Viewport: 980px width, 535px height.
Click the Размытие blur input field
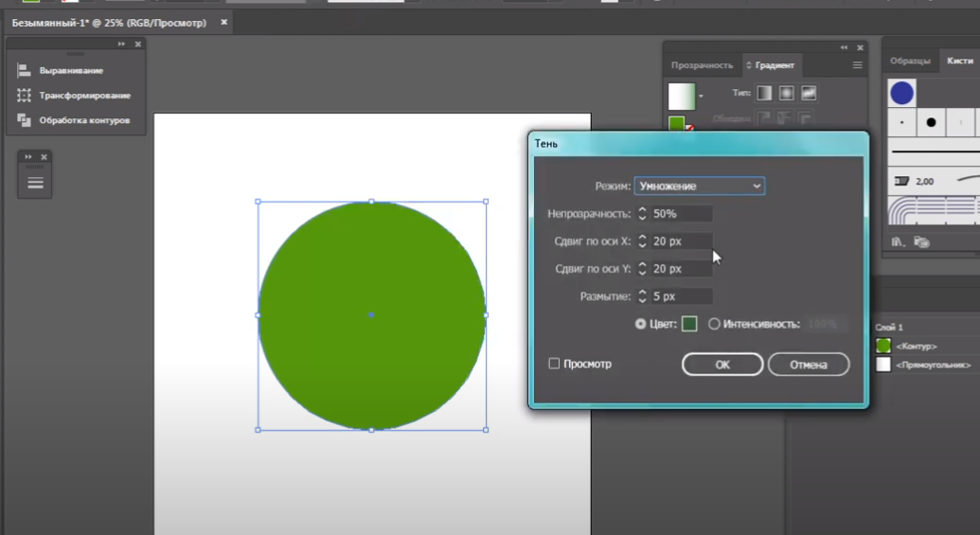681,296
